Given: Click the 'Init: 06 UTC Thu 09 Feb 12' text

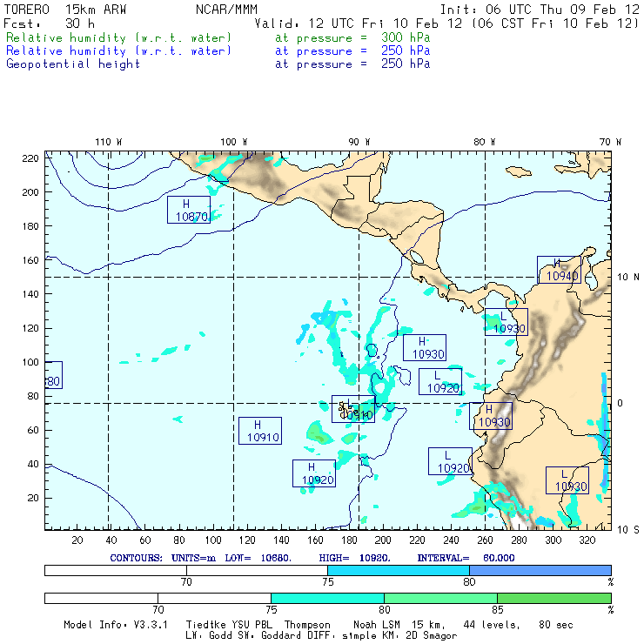Looking at the screenshot, I should click(540, 9).
